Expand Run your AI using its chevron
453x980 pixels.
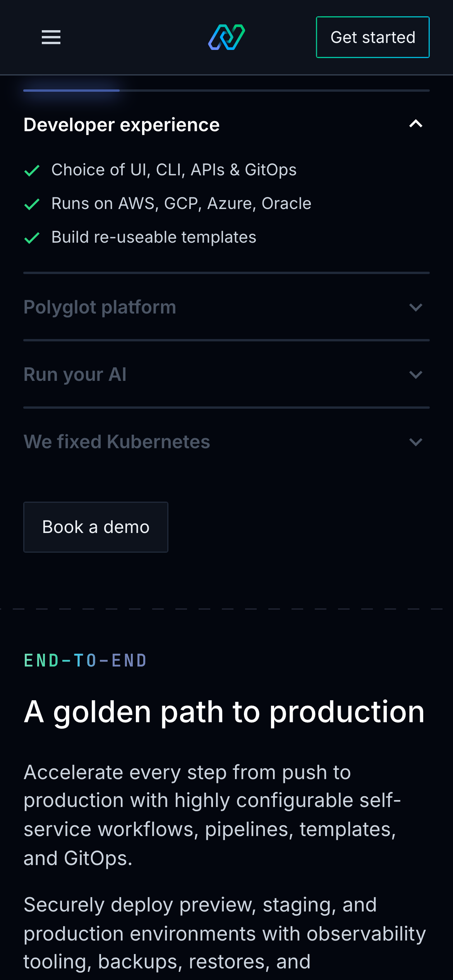click(x=416, y=375)
